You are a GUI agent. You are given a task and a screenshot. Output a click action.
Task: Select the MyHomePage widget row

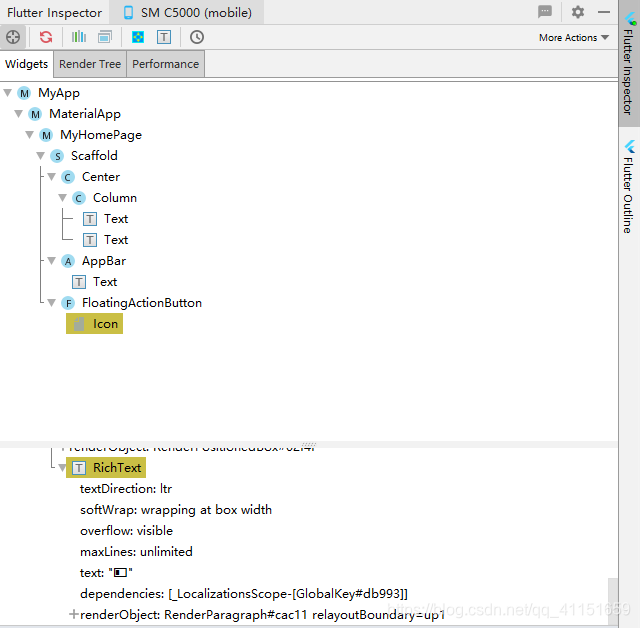[x=101, y=135]
